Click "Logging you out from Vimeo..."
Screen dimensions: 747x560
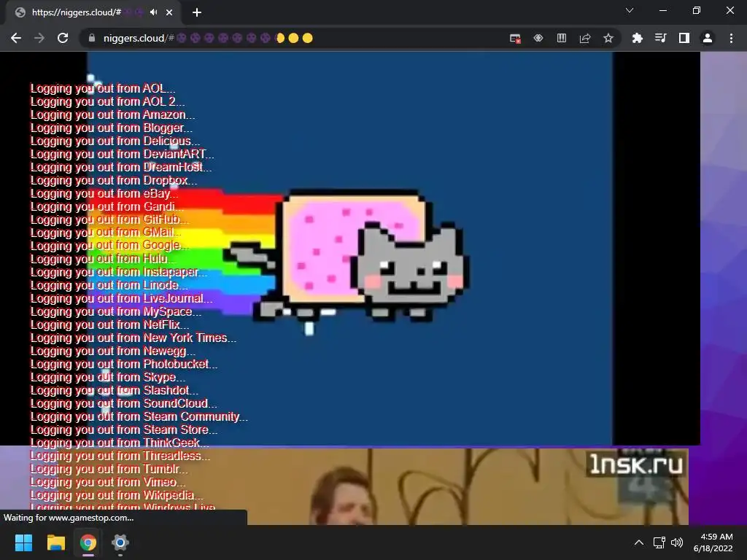click(x=108, y=483)
